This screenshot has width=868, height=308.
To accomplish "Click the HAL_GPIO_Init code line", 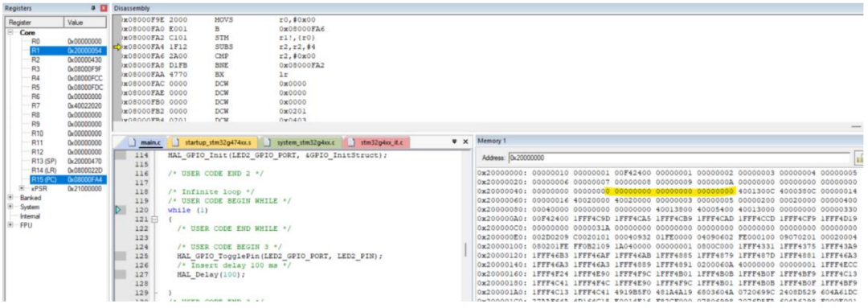I will 277,156.
